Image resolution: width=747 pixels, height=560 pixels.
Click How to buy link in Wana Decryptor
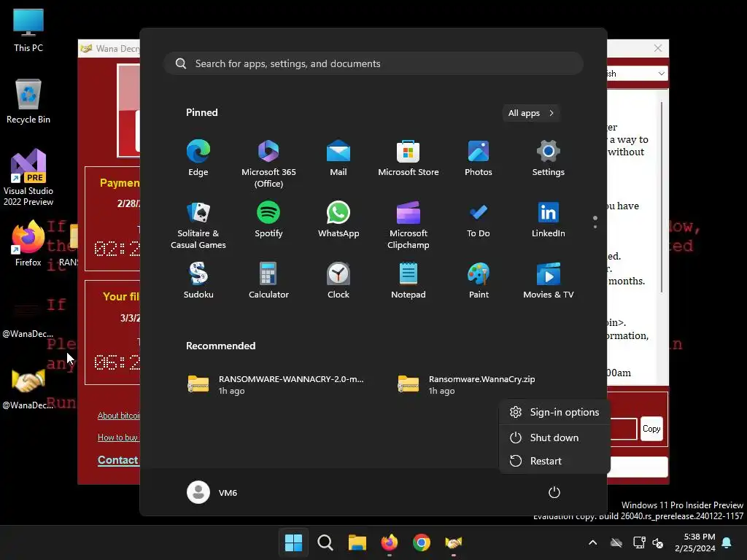point(117,437)
